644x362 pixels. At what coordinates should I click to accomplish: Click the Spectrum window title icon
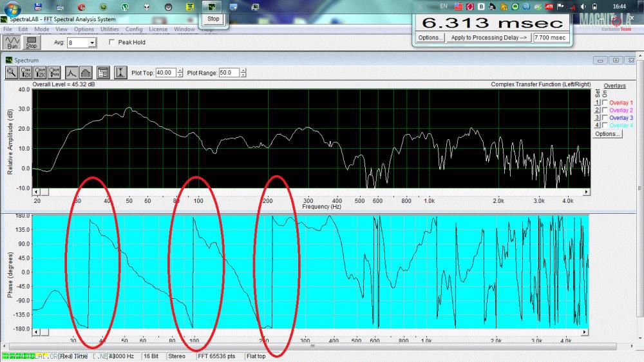[x=9, y=60]
